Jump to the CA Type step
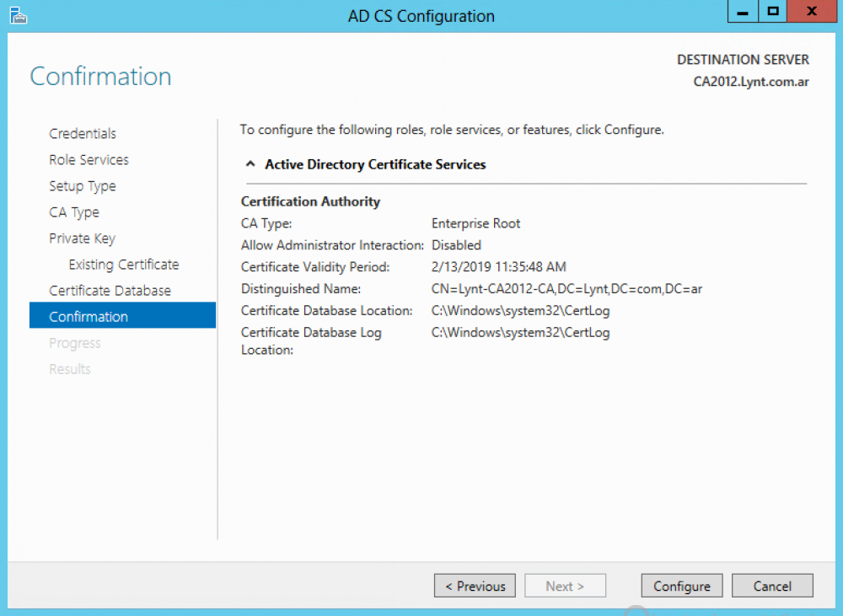The height and width of the screenshot is (616, 843). [74, 212]
